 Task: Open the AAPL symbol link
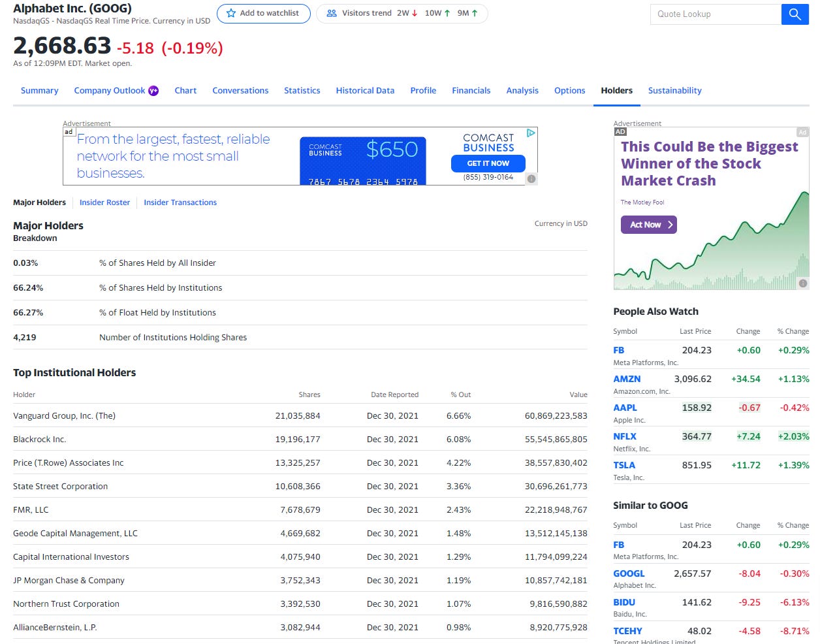click(x=625, y=408)
